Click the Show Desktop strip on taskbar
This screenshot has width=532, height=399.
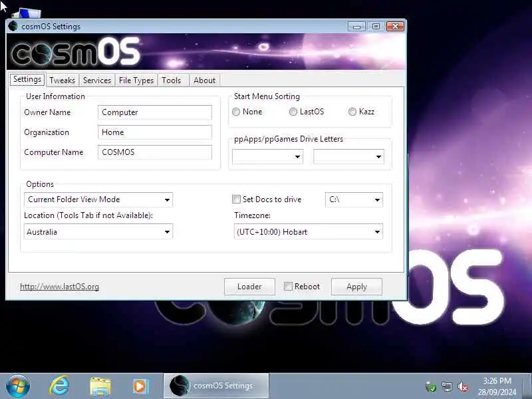(x=528, y=386)
